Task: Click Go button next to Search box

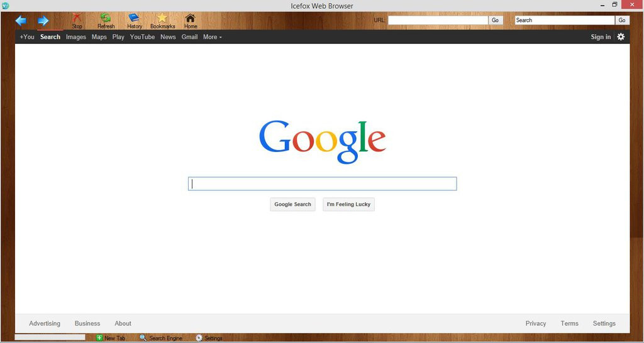Action: [622, 20]
